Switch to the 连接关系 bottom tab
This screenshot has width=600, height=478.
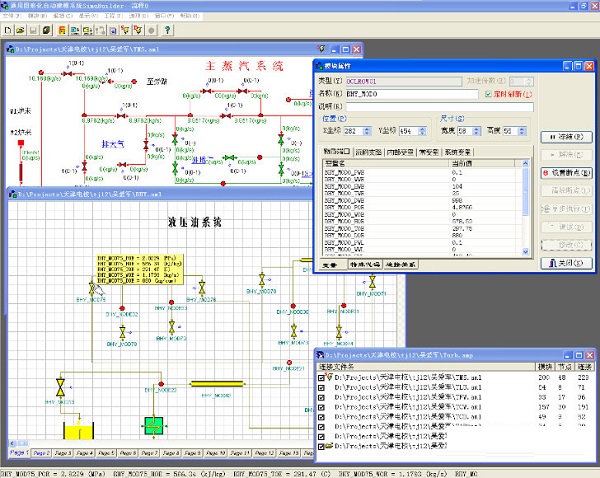point(401,264)
